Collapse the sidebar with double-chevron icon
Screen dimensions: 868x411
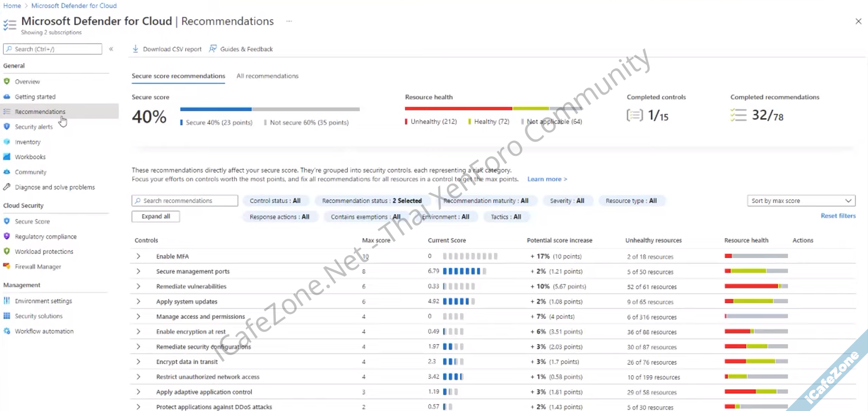tap(111, 49)
